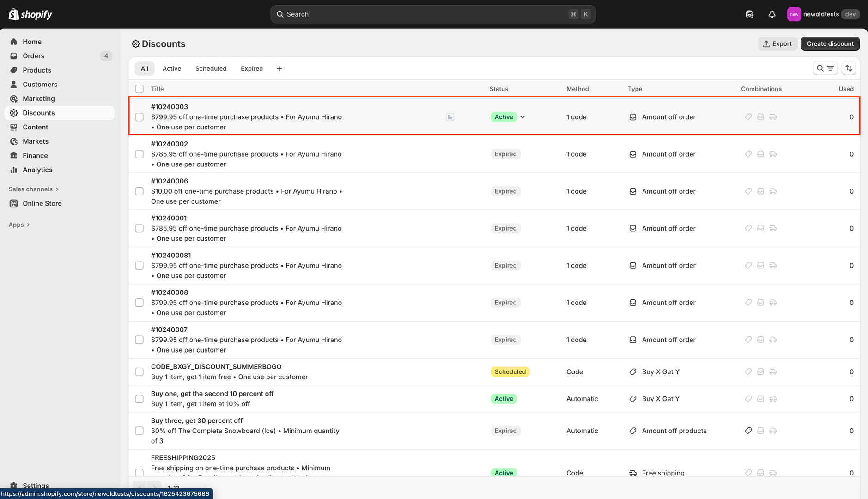Viewport: 868px width, 499px height.
Task: Click the Shopify logo
Action: [x=30, y=14]
